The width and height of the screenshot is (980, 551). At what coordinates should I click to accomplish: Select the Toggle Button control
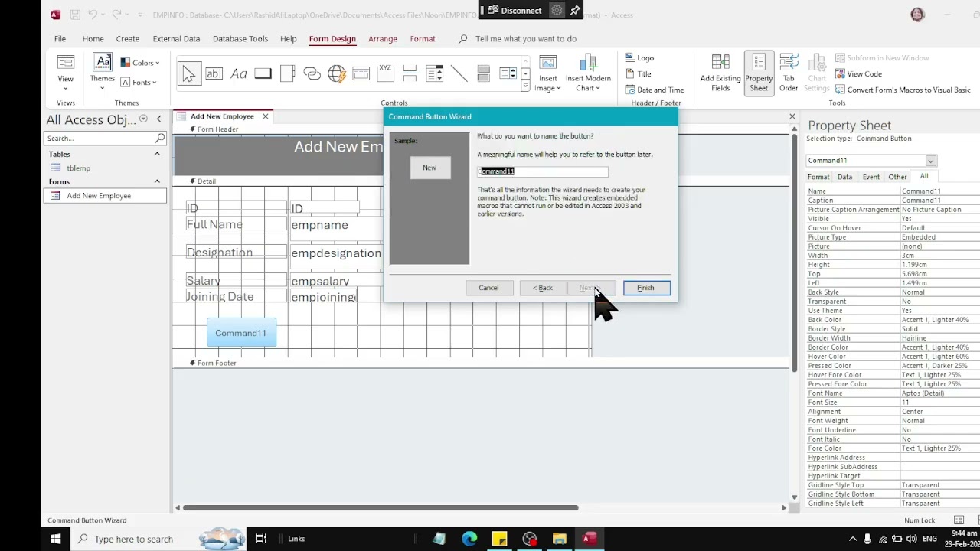click(x=483, y=73)
